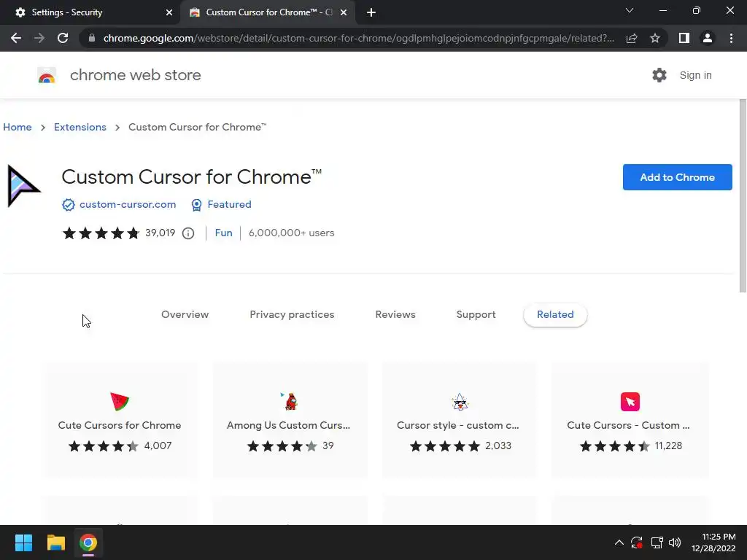747x560 pixels.
Task: Go back with the browser back arrow
Action: click(x=16, y=38)
